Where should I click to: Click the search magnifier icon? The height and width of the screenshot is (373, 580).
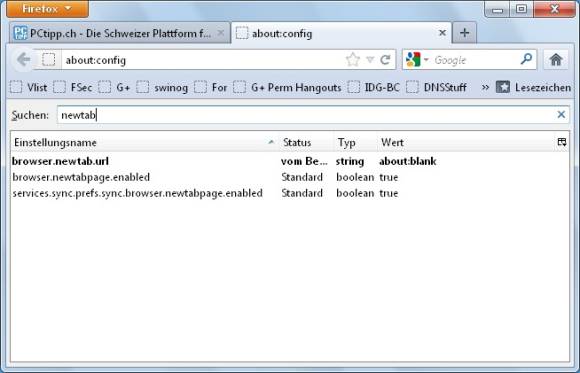pyautogui.click(x=526, y=59)
